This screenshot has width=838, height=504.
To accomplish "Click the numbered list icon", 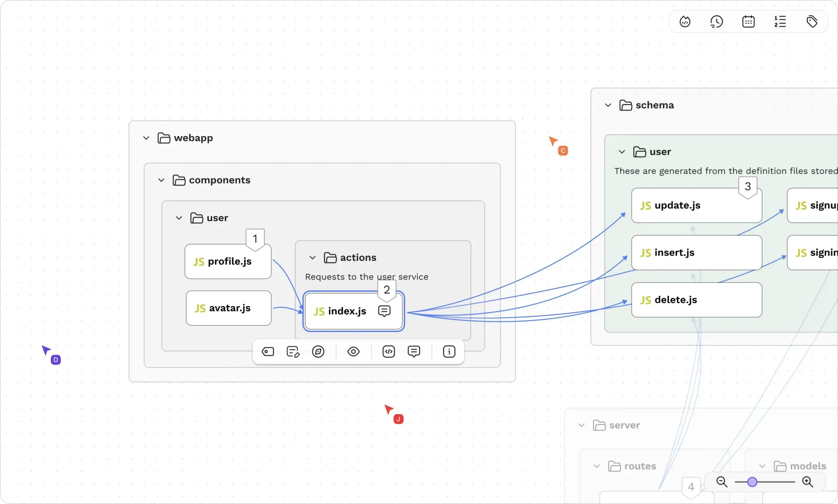I will 780,21.
